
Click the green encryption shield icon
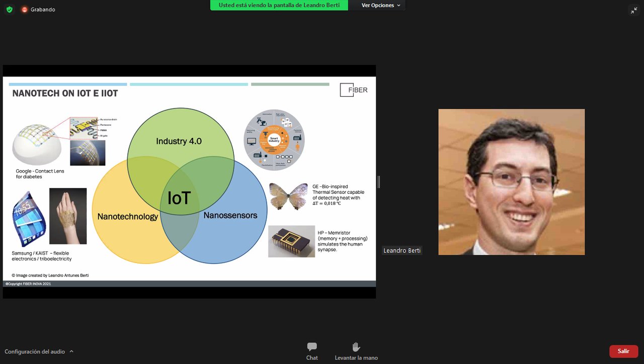(10, 10)
